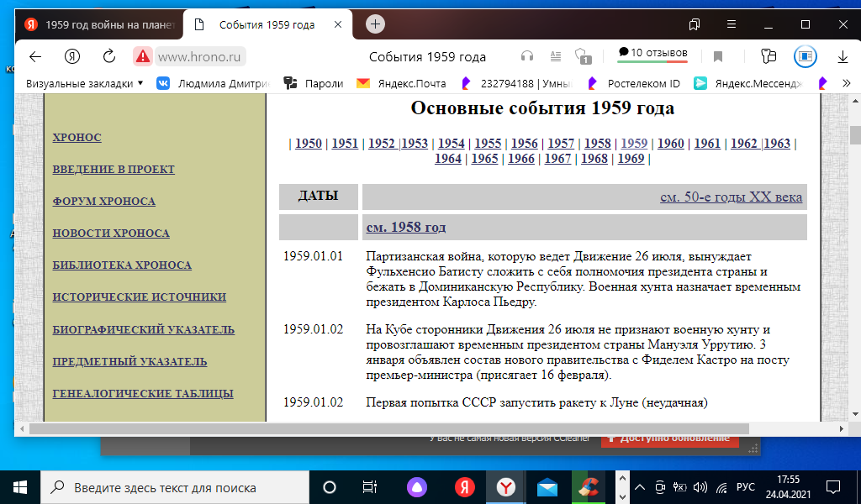Open 'БИБЛИОТЕКА ХРОНОСА' sidebar link

(x=122, y=265)
